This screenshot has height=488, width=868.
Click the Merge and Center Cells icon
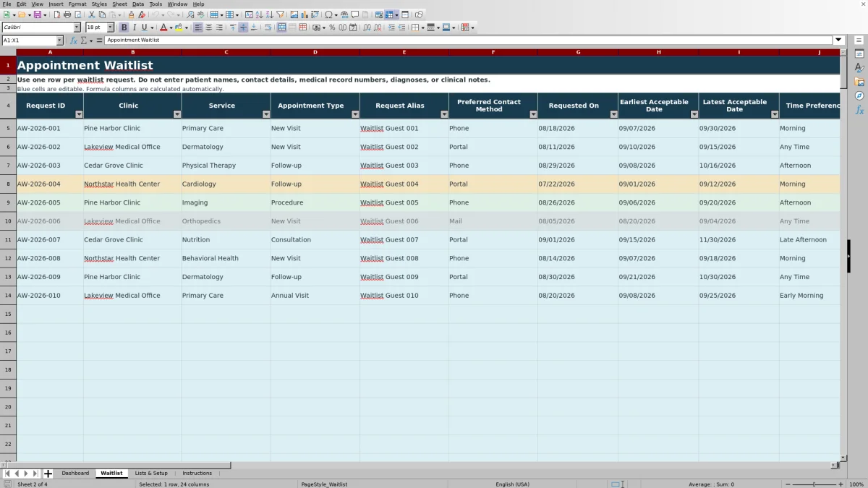click(x=281, y=27)
